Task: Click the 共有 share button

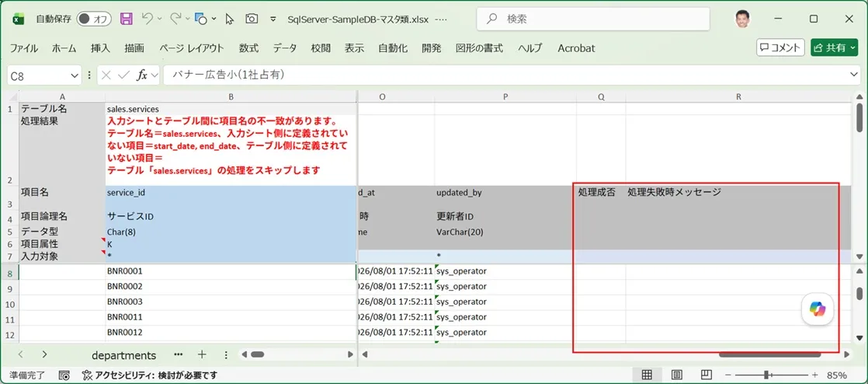Action: 835,47
